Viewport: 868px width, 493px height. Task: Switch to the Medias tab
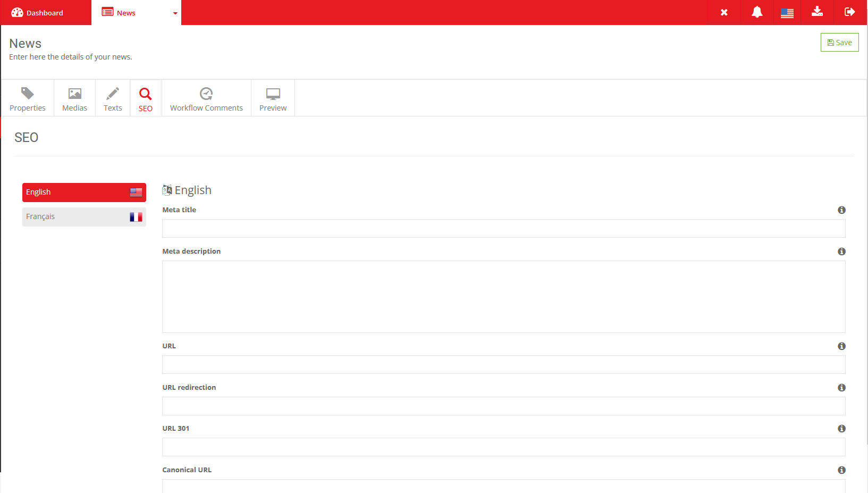pyautogui.click(x=74, y=99)
